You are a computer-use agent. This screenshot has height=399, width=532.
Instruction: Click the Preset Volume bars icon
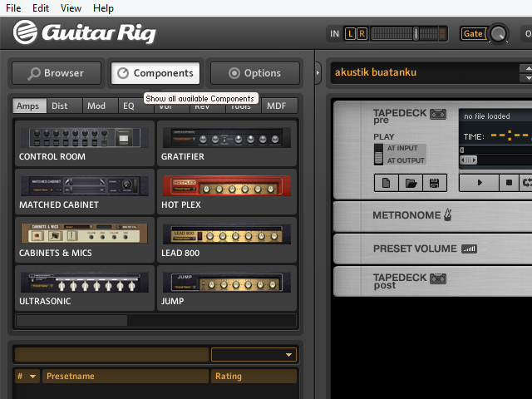click(469, 249)
